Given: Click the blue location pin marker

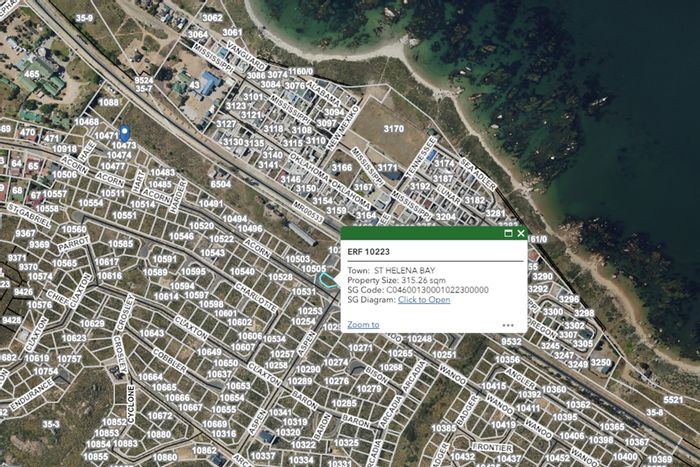Looking at the screenshot, I should pyautogui.click(x=124, y=132).
